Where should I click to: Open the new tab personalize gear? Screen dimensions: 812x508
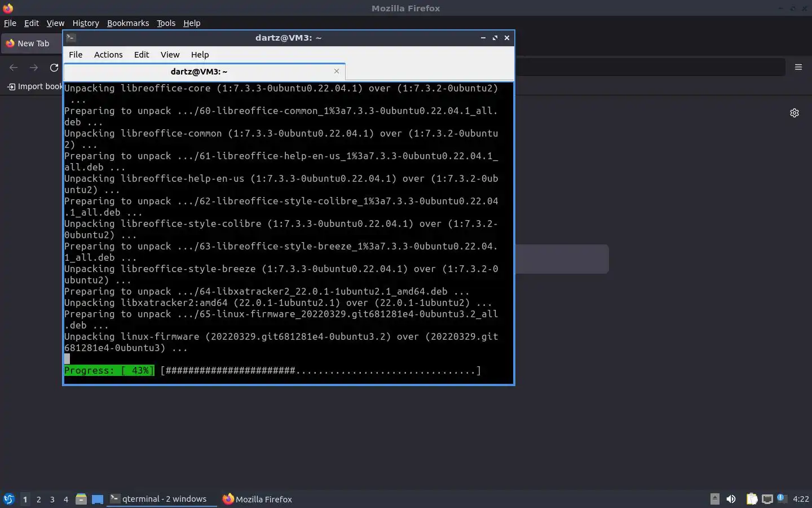pos(795,113)
